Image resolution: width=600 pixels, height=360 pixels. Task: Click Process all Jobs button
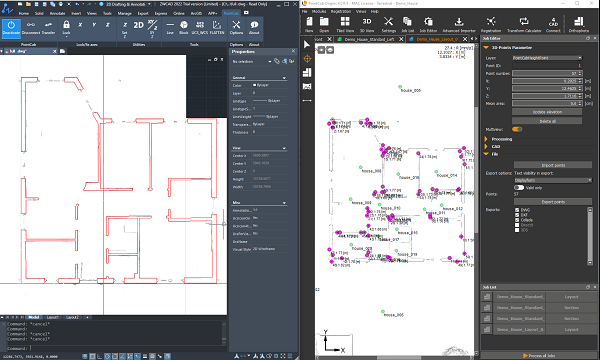539,355
